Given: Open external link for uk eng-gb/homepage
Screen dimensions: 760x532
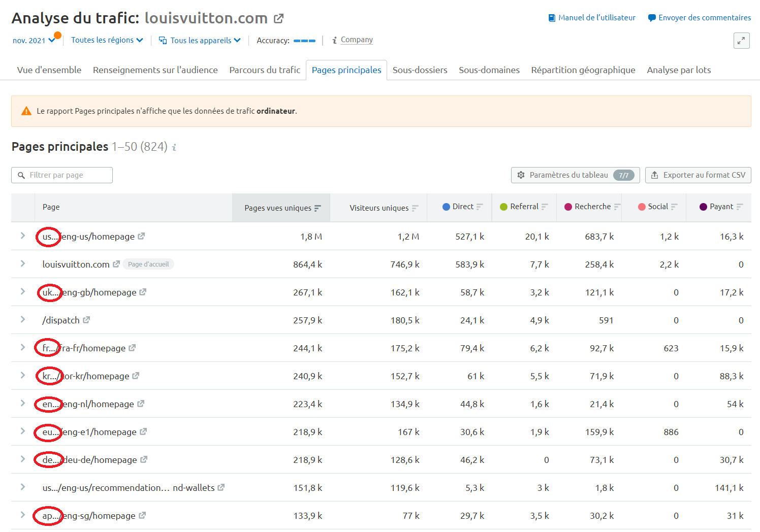Looking at the screenshot, I should [143, 292].
